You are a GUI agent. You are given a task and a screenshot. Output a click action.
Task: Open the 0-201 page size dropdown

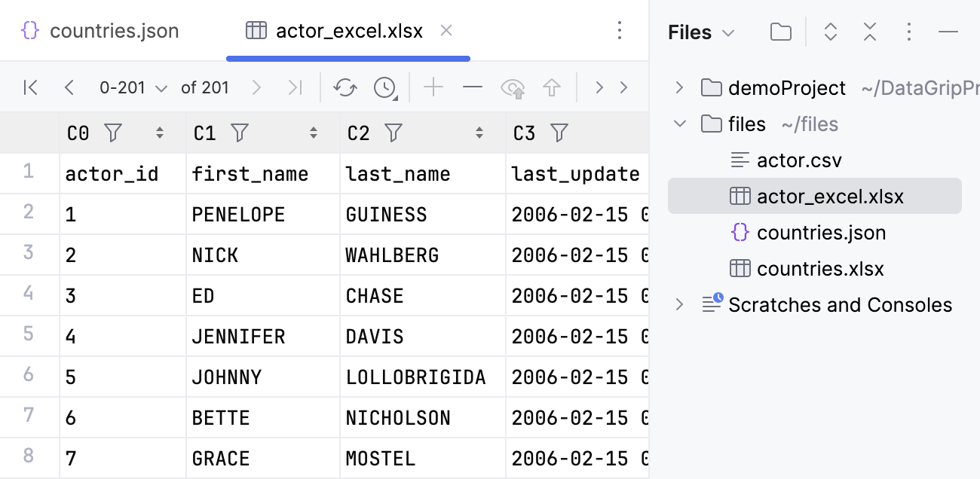133,88
